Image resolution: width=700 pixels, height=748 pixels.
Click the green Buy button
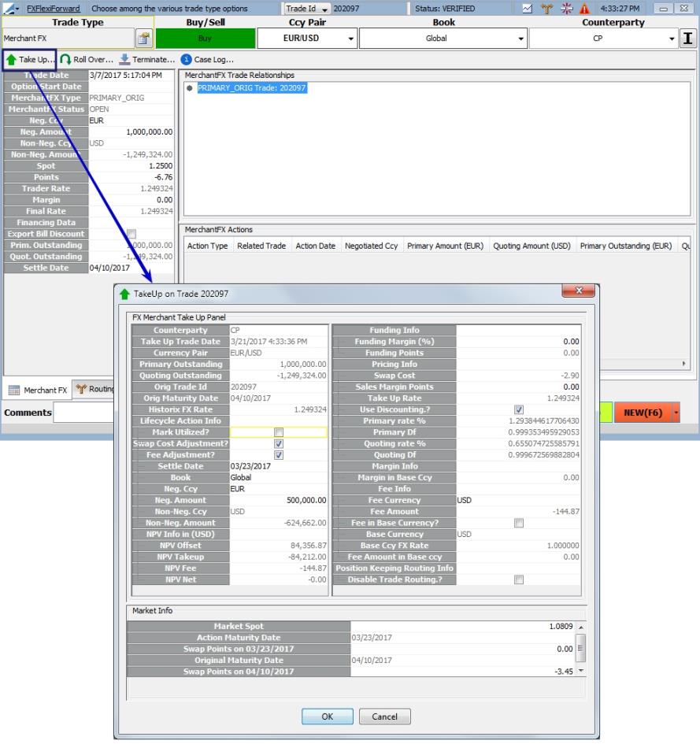[x=206, y=38]
